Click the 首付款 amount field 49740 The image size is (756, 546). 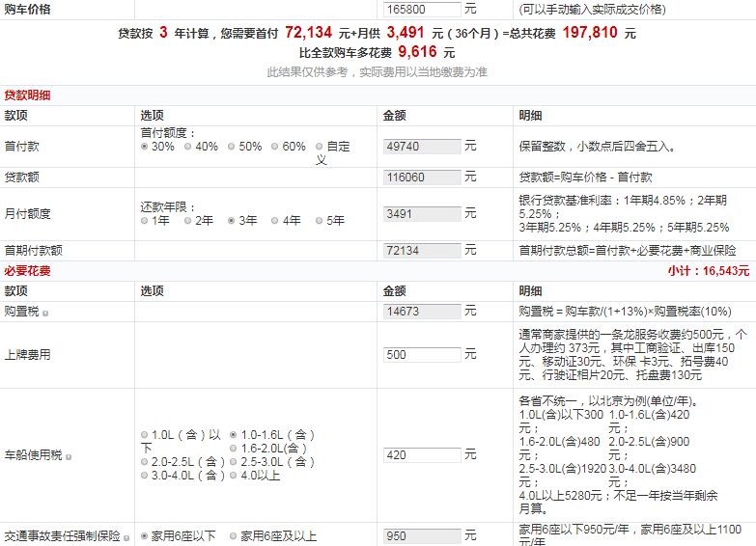(x=422, y=147)
